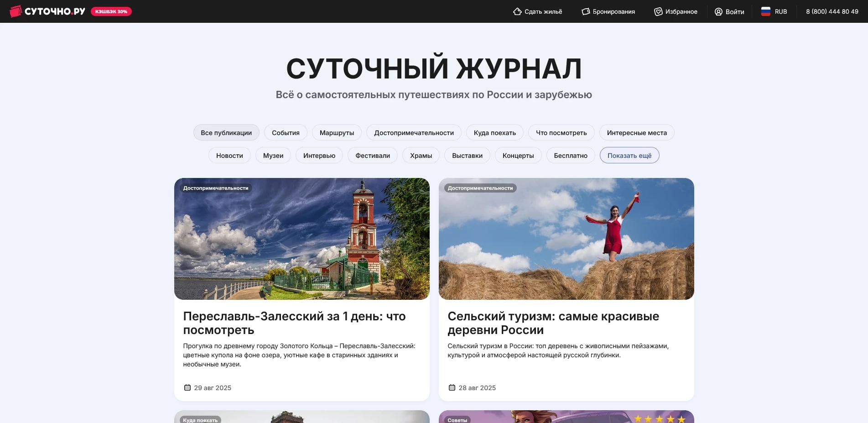Click the Войти profile icon
Viewport: 868px width, 423px height.
[718, 11]
